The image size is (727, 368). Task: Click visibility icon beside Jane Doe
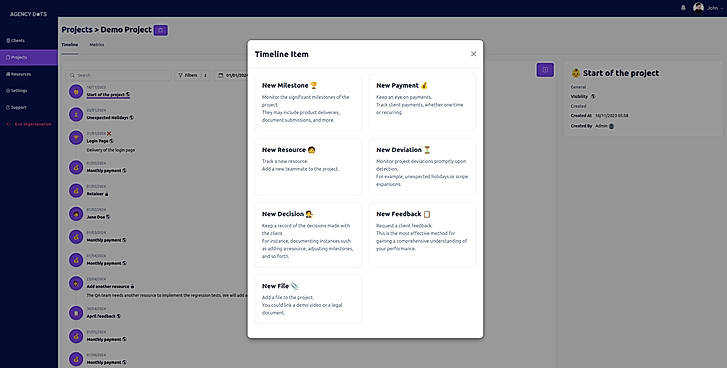[108, 217]
